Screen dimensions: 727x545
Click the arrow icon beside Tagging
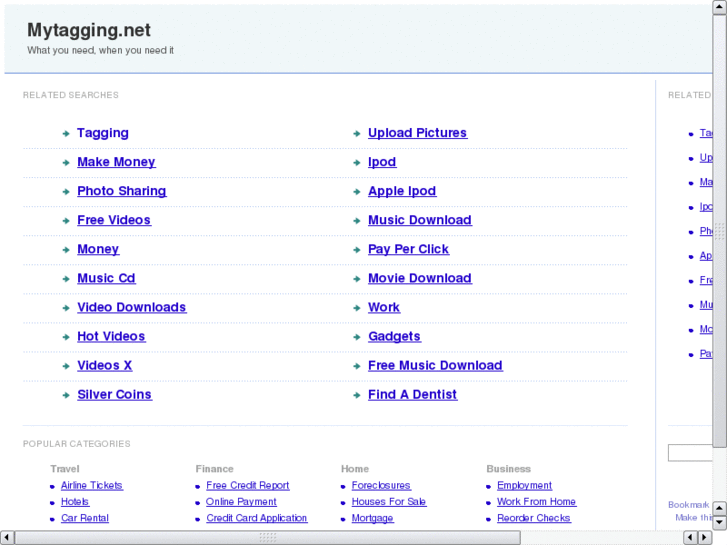[x=65, y=133]
